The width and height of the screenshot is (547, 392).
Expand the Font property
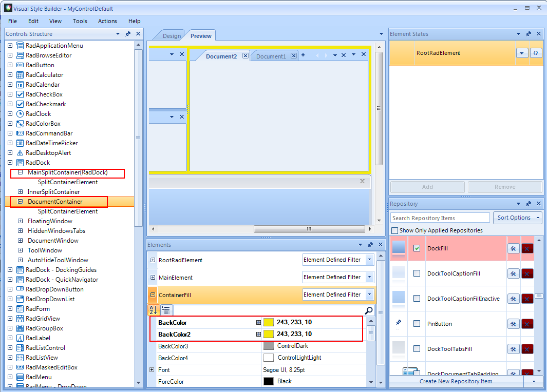[152, 370]
